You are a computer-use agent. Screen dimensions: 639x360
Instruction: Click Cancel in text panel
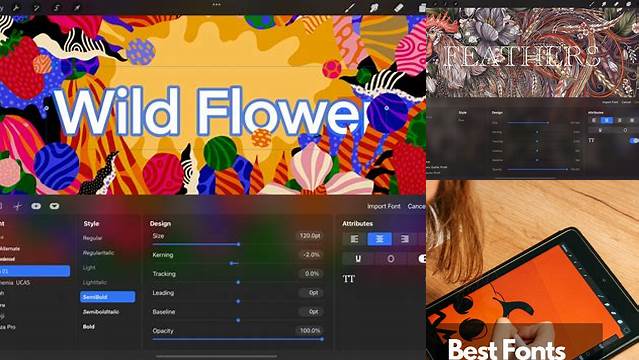(x=416, y=206)
